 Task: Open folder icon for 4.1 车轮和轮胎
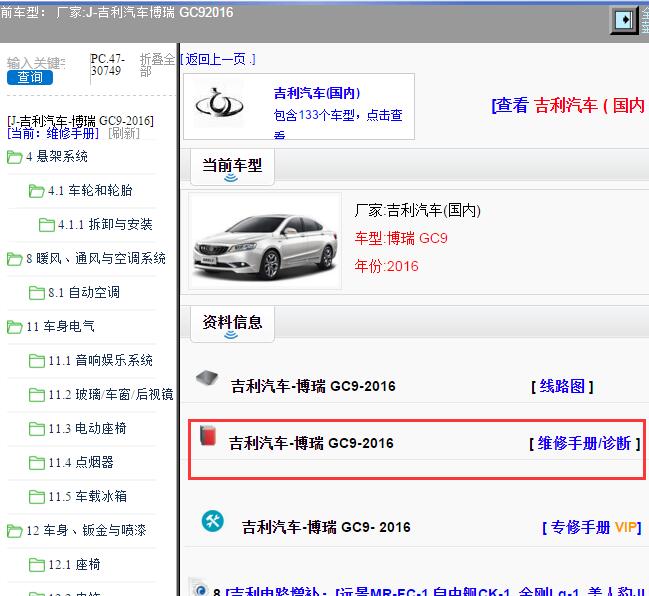point(36,191)
